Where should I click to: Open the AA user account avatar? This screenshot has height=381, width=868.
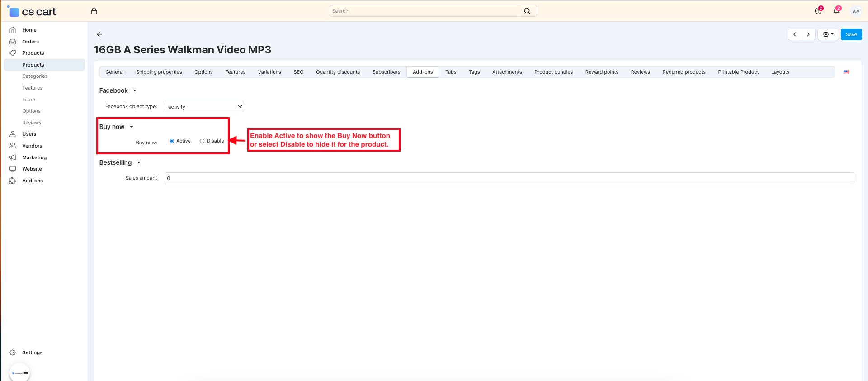pyautogui.click(x=855, y=11)
